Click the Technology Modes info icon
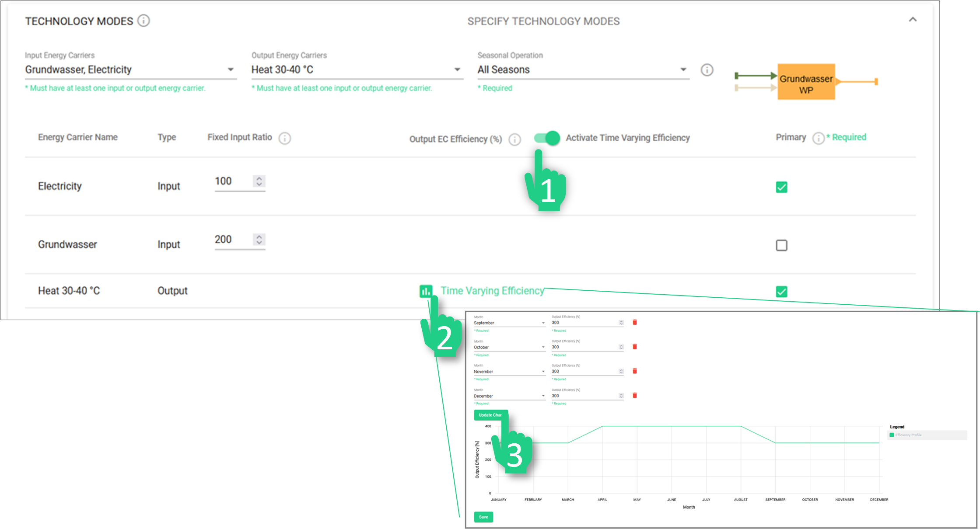 143,21
